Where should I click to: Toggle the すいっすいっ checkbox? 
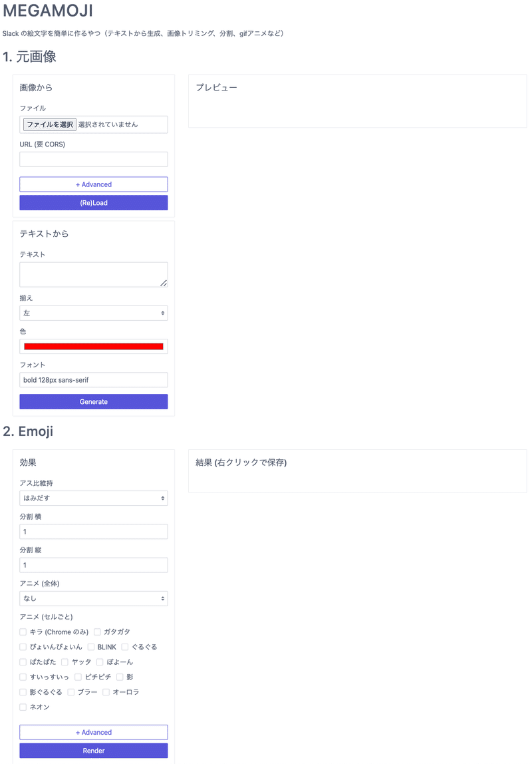point(23,677)
